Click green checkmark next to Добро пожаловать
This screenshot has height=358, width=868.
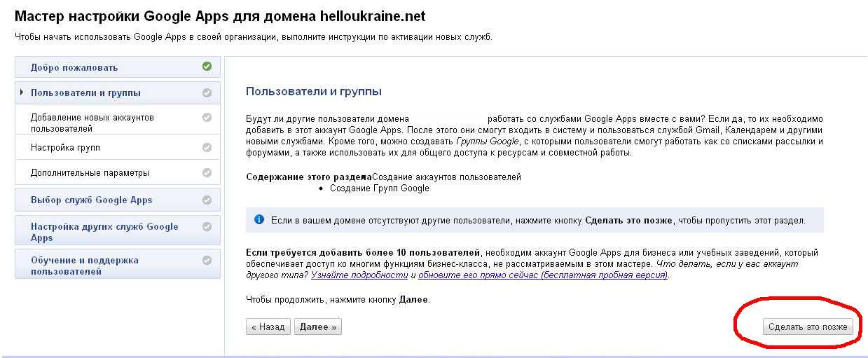[x=207, y=67]
